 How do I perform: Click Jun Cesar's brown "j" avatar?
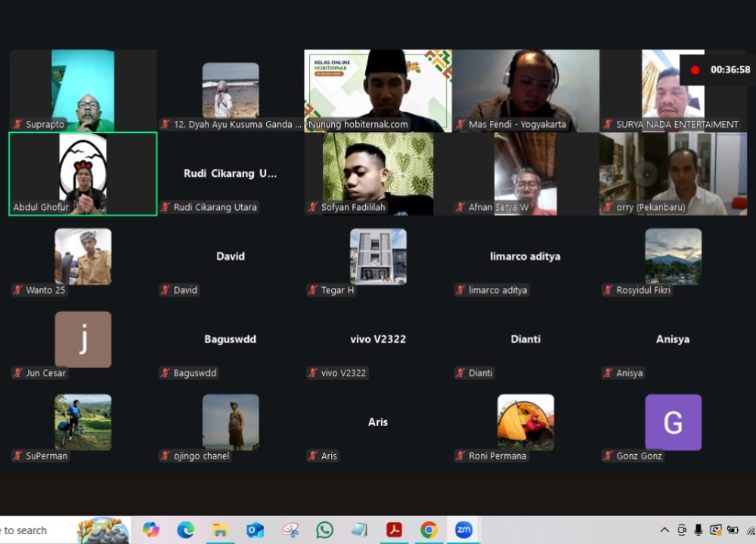pos(83,339)
